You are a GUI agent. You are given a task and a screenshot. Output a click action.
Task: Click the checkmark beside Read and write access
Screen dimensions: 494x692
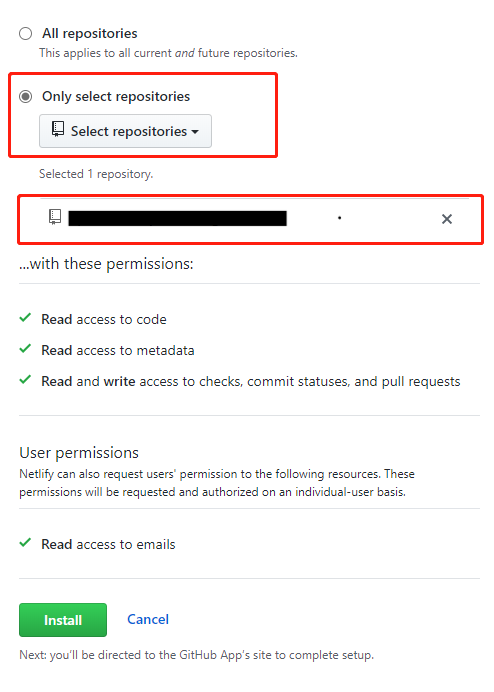[25, 380]
